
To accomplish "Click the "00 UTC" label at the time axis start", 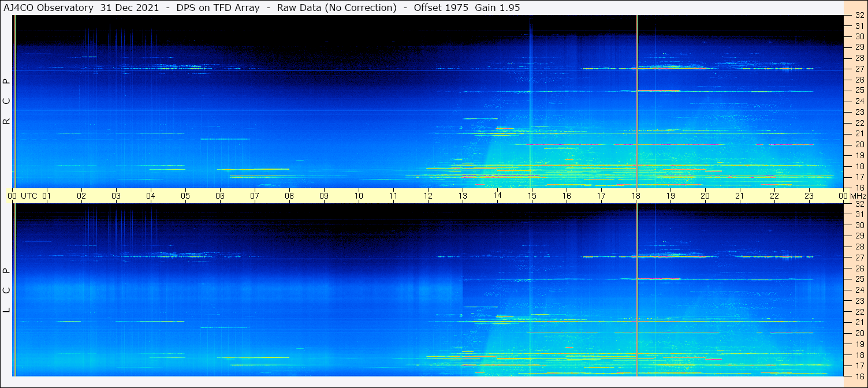I will [23, 196].
